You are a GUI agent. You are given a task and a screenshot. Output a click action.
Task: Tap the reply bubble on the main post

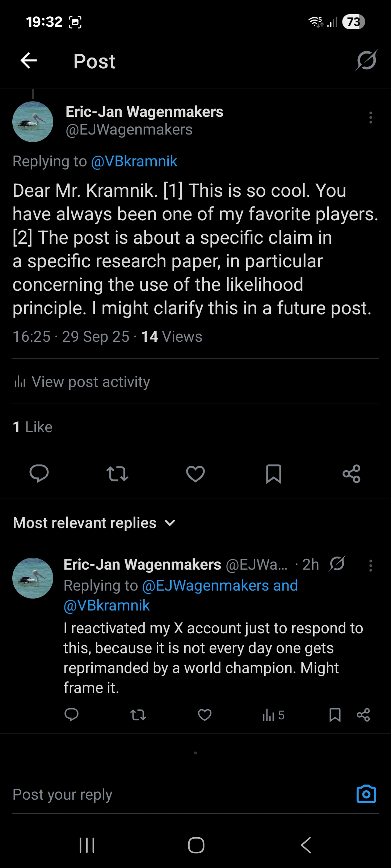39,473
